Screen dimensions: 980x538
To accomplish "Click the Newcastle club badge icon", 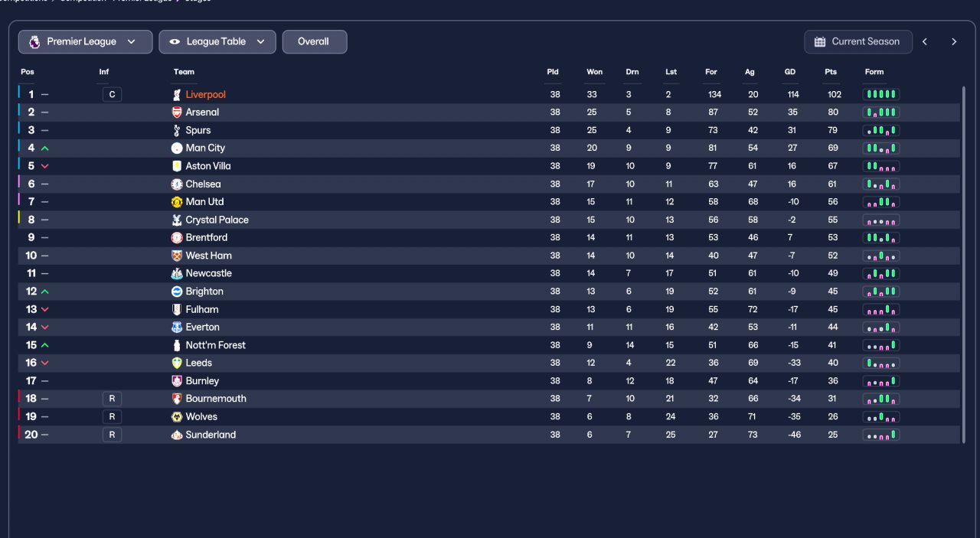I will point(177,273).
